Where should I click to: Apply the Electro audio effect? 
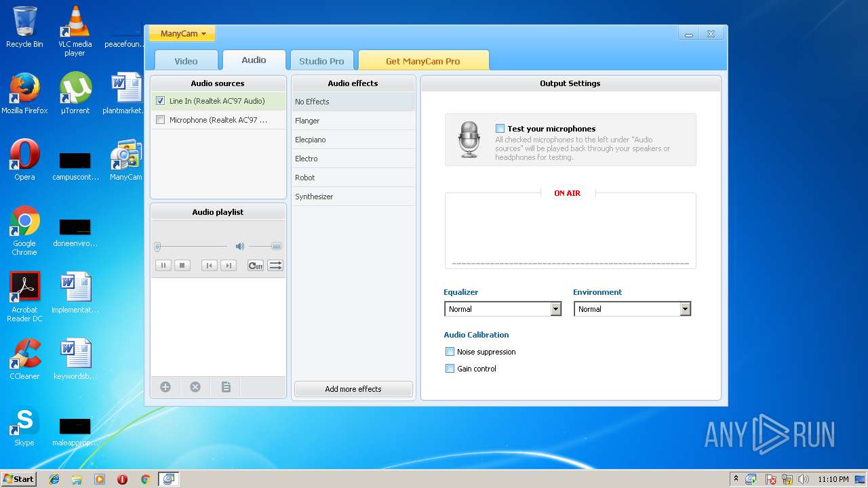[x=353, y=159]
